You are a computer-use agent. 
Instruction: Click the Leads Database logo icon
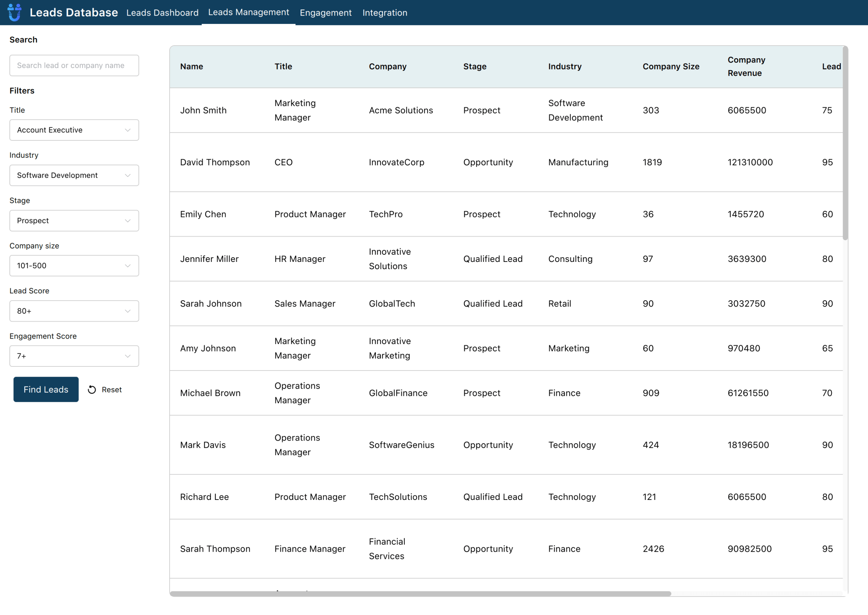(x=14, y=12)
